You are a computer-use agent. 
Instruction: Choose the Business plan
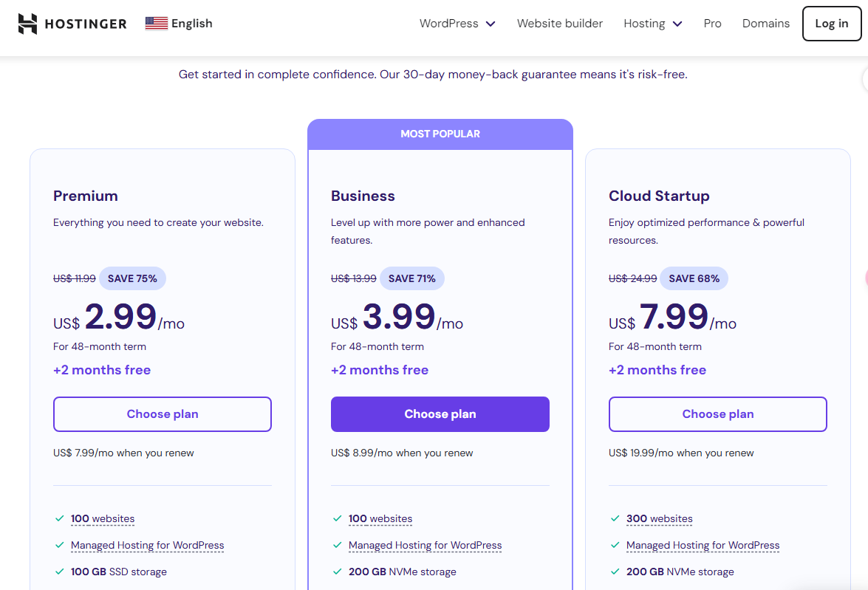coord(440,414)
